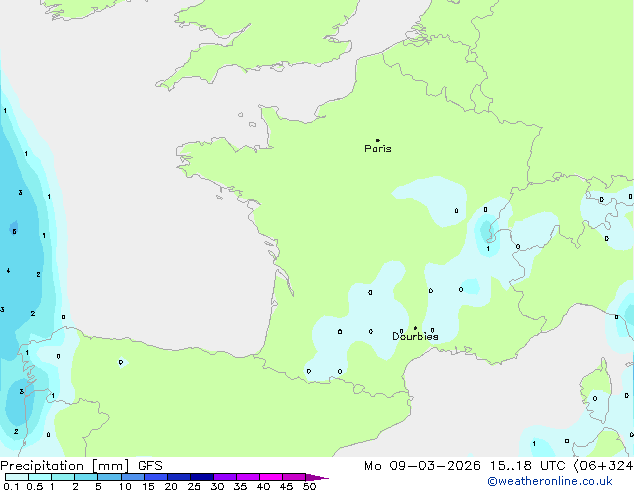The image size is (634, 490).
Task: Click the Dourbies city label
Action: (415, 336)
